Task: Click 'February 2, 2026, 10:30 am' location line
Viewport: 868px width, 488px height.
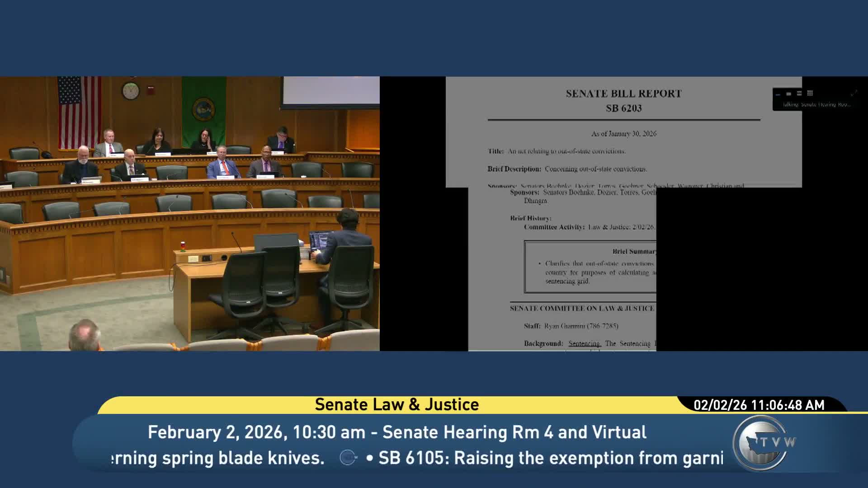Action: coord(396,432)
